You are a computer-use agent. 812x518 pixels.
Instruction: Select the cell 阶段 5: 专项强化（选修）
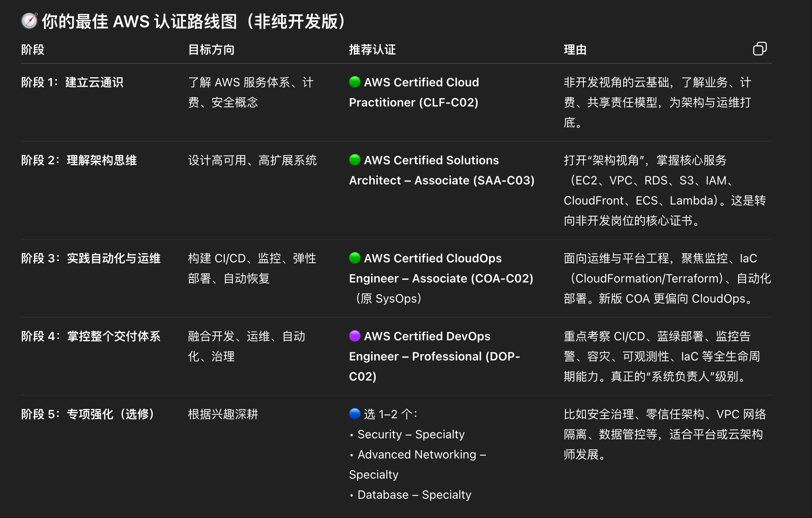pyautogui.click(x=88, y=414)
